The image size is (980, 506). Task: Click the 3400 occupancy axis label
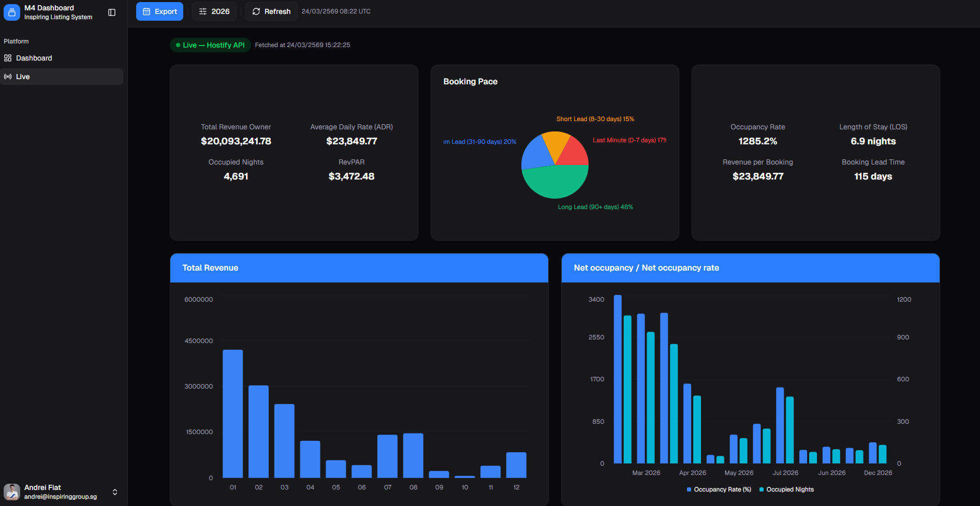coord(596,300)
